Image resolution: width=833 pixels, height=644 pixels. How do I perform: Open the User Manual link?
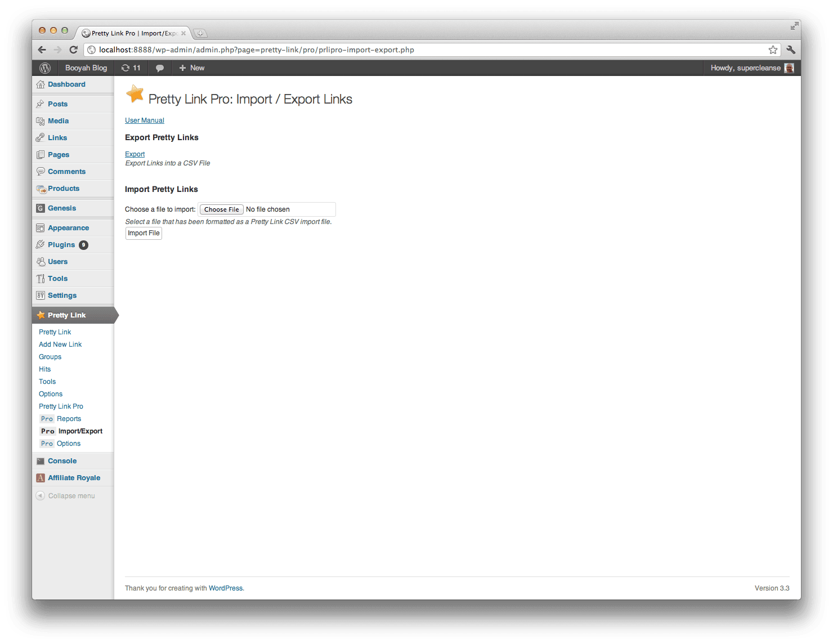coord(145,120)
